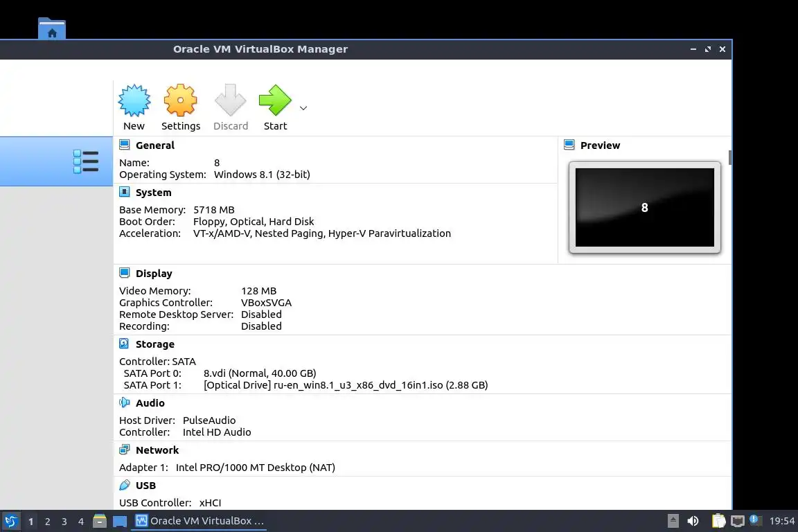Screen dimensions: 798x532
Task: Click the Base Memory value 5718 MB
Action: point(214,210)
